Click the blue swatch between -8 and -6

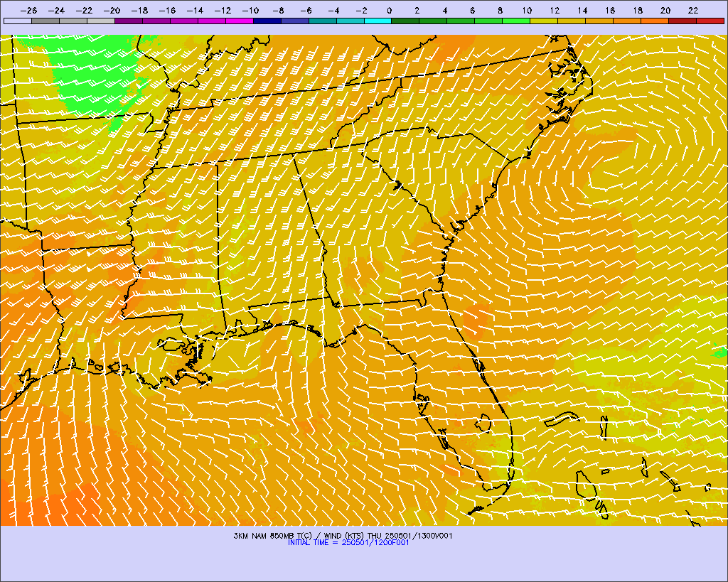coord(295,21)
